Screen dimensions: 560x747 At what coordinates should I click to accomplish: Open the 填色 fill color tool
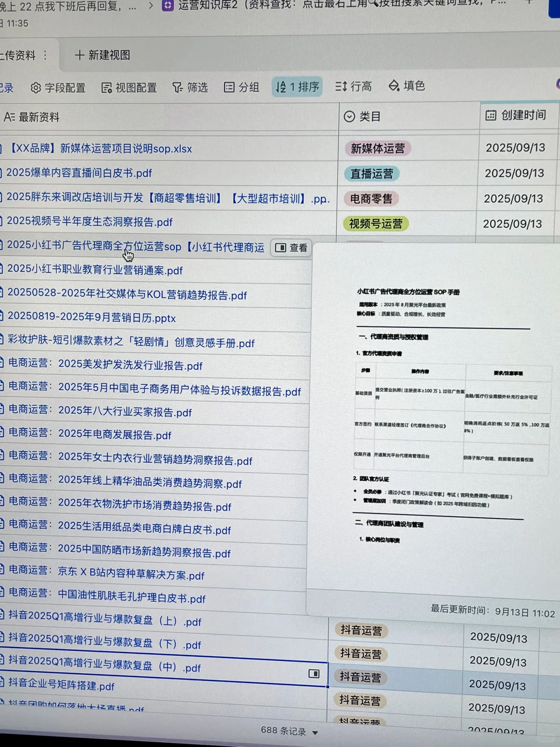(407, 86)
